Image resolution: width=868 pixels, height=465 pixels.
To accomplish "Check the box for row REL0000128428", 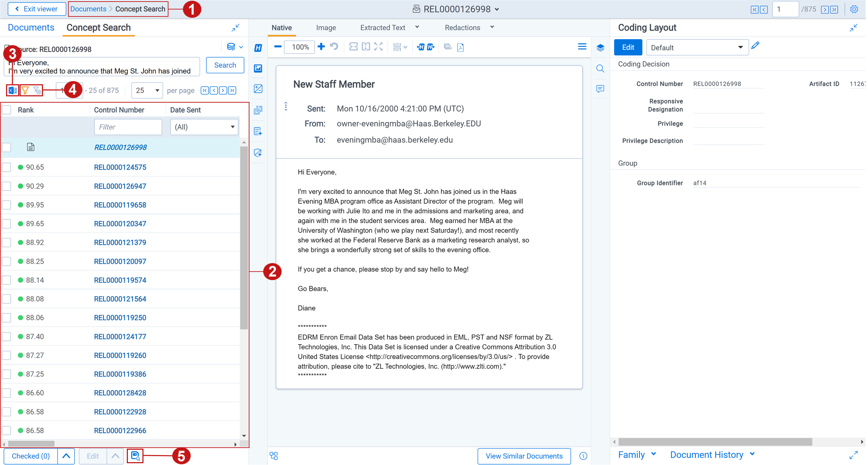I will [7, 393].
